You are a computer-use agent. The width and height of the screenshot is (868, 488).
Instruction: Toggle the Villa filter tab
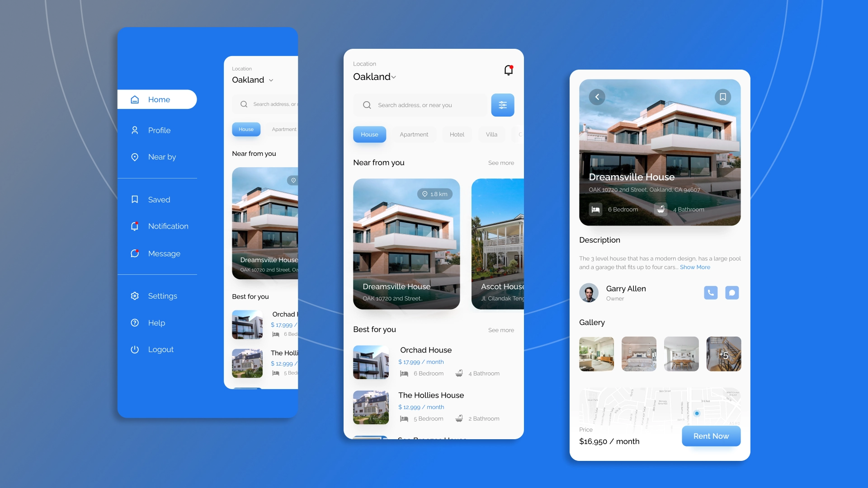tap(491, 134)
